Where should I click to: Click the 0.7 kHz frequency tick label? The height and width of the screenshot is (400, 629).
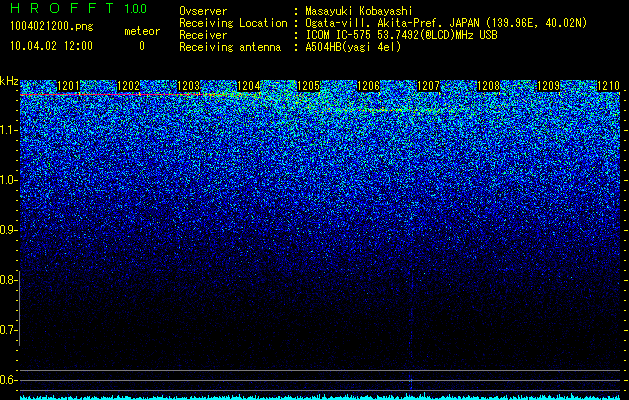7,330
